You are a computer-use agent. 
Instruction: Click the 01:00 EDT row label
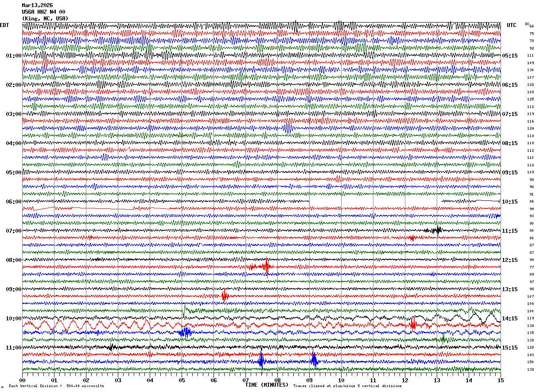coord(14,56)
